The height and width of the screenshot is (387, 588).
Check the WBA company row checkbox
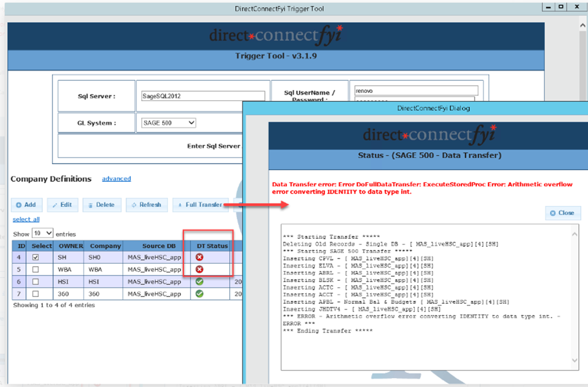[x=36, y=269]
